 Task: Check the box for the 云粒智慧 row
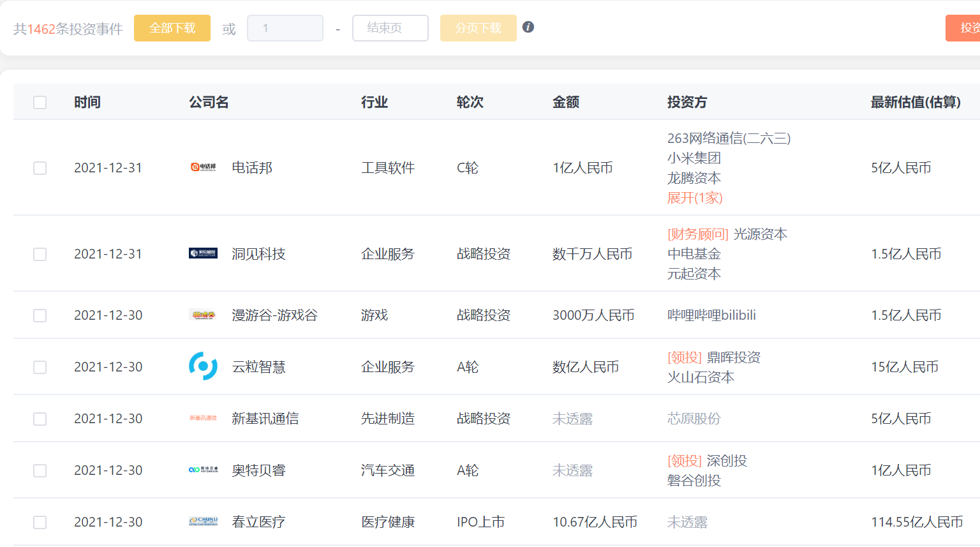pyautogui.click(x=40, y=367)
